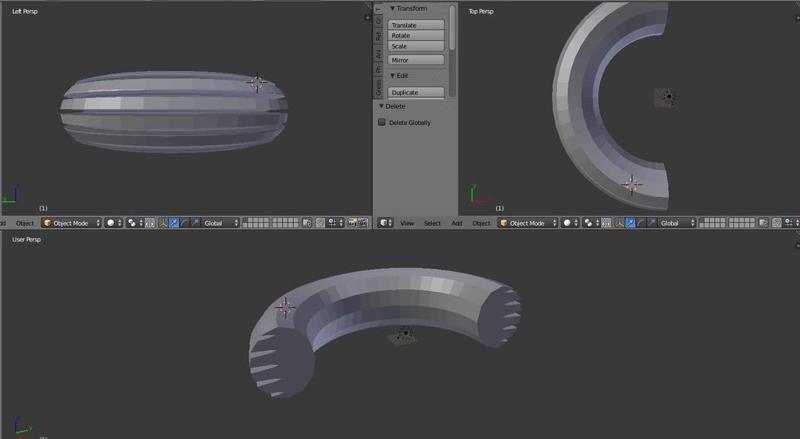Open editor type selector in Top Persp header
Viewport: 800px width, 439px height.
point(385,223)
